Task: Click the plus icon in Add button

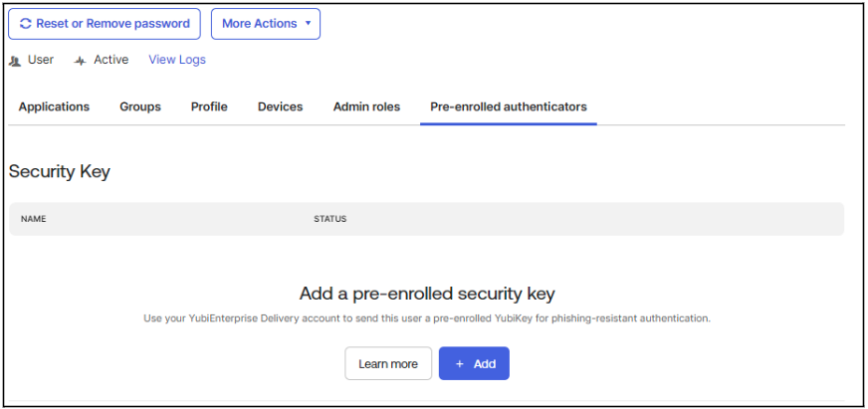Action: [x=459, y=364]
